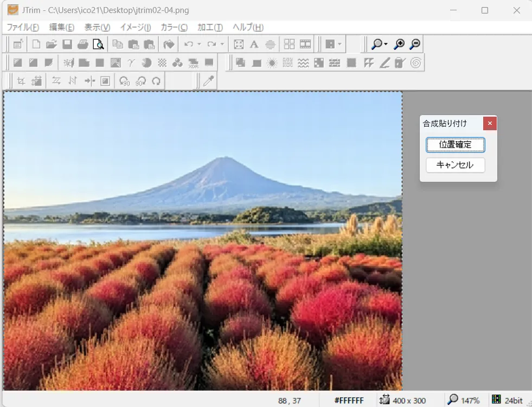
Task: Click the text insert A icon
Action: pos(254,44)
